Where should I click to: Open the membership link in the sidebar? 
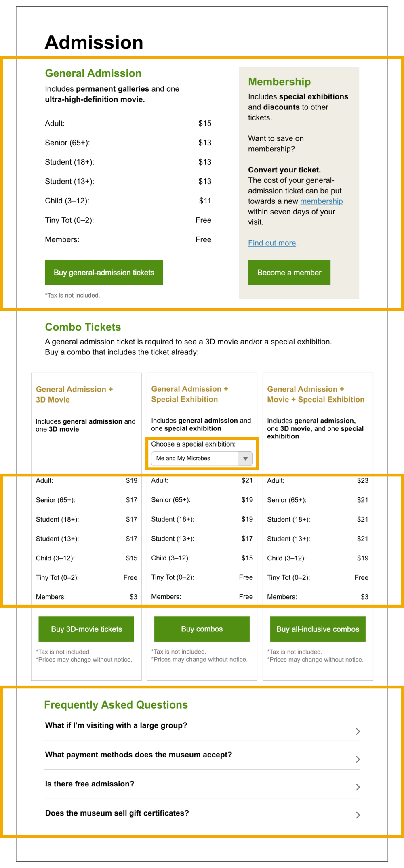(322, 201)
